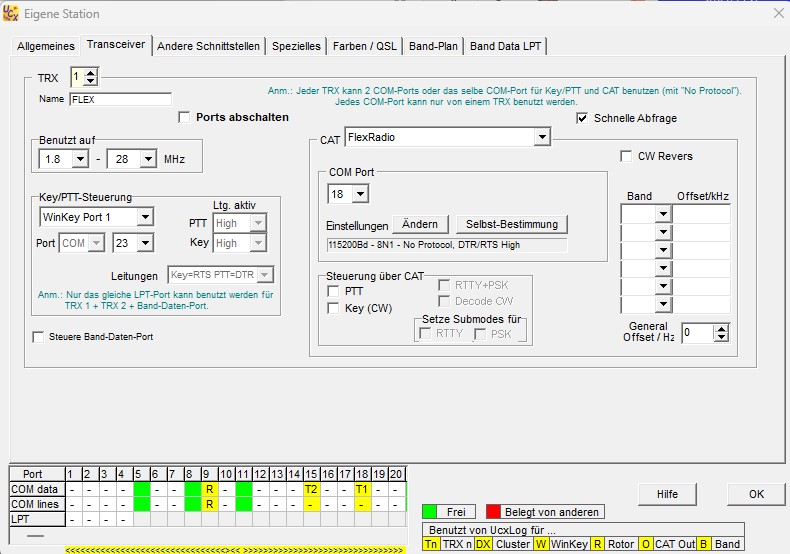Switch to the 'Andere Schnittstellen' tab
This screenshot has width=790, height=554.
click(209, 46)
